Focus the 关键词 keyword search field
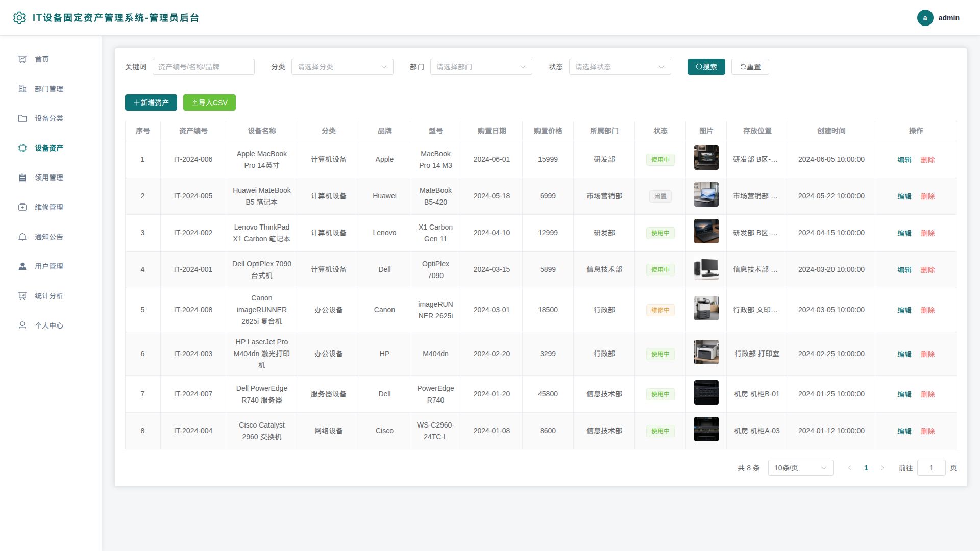The width and height of the screenshot is (980, 551). click(204, 67)
